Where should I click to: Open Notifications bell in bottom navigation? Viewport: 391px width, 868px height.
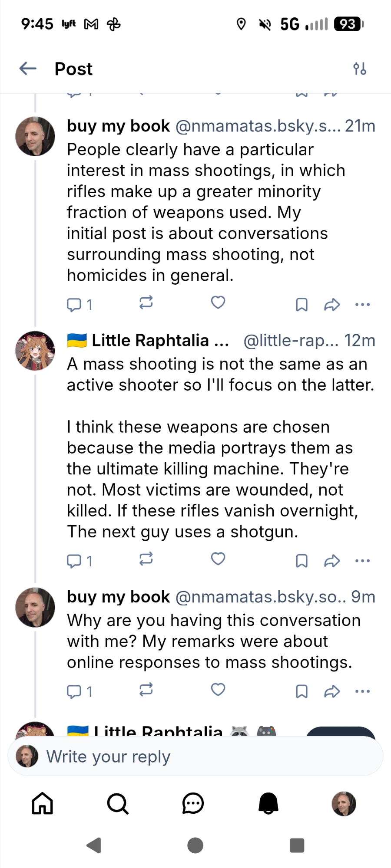click(x=268, y=803)
